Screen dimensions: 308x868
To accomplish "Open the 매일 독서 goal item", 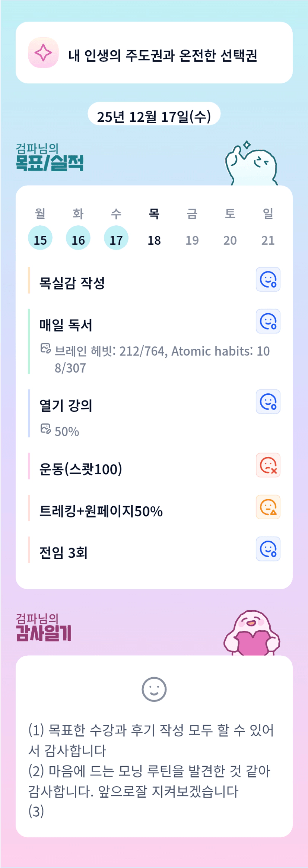I will click(x=66, y=325).
